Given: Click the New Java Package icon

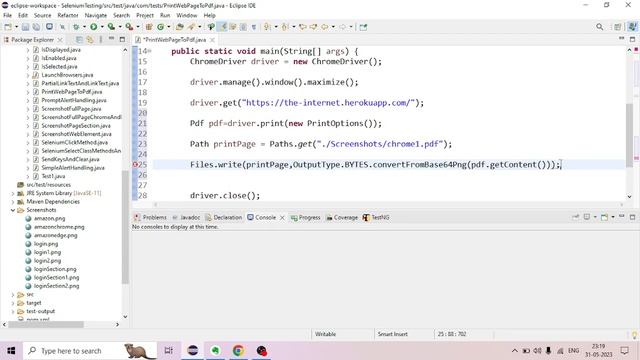Looking at the screenshot, I should coord(149,27).
